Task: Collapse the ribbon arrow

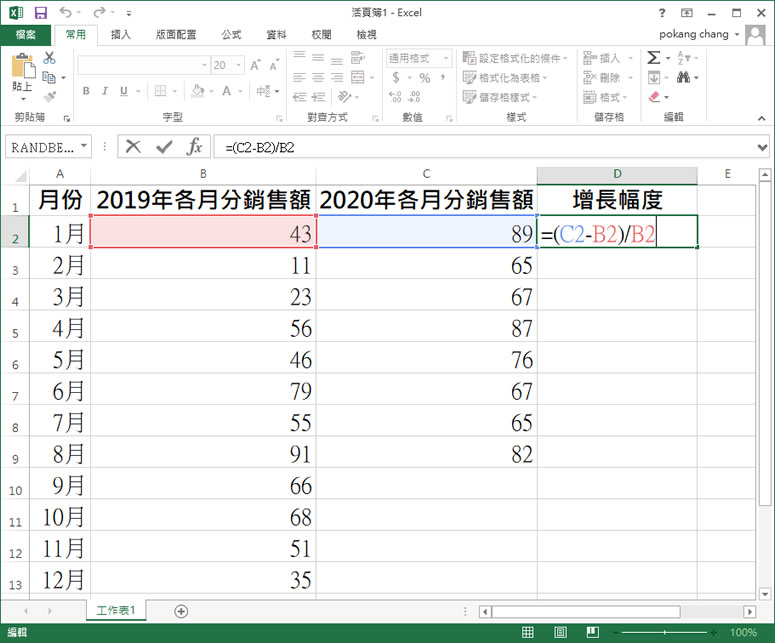Action: pyautogui.click(x=762, y=118)
